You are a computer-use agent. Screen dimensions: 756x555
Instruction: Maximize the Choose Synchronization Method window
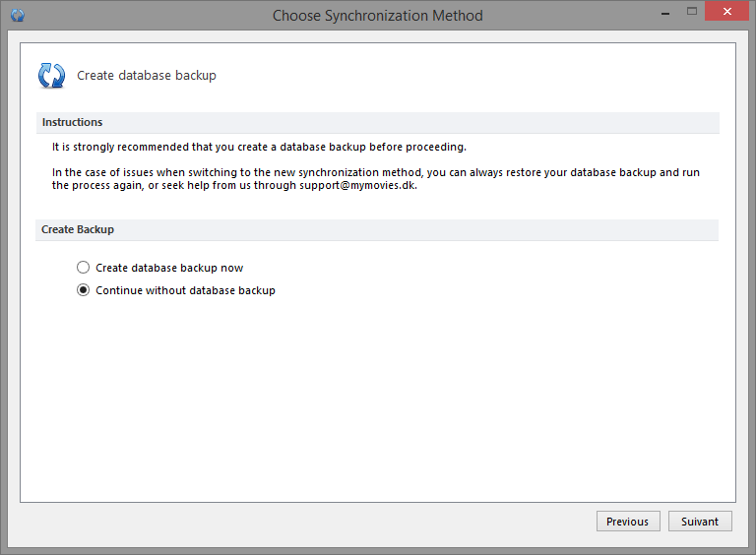pos(692,11)
